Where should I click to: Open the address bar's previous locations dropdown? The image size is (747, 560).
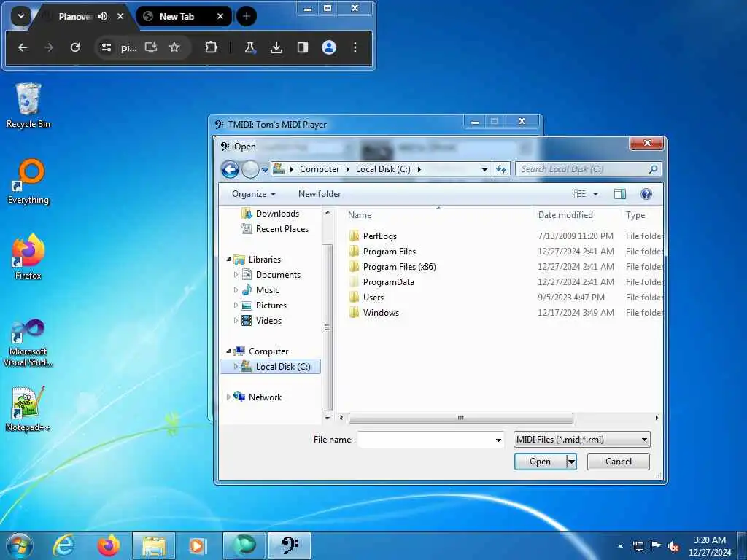[x=484, y=169]
